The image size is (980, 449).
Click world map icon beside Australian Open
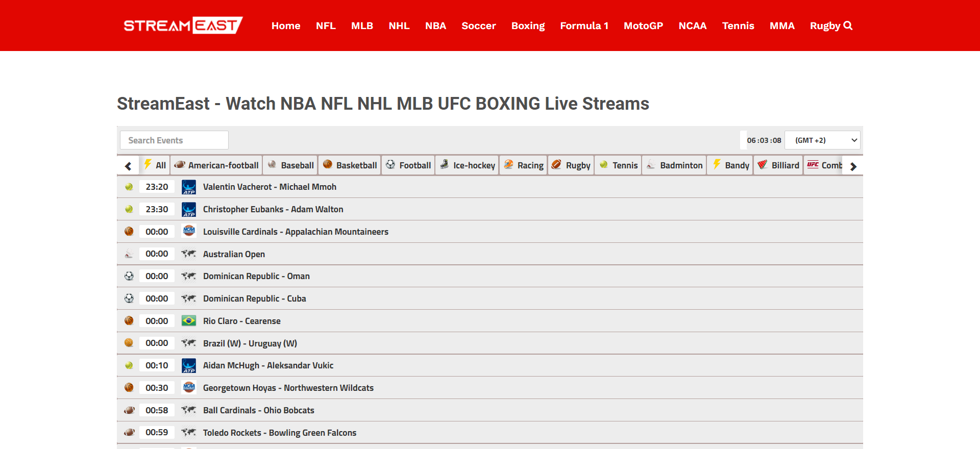coord(189,254)
